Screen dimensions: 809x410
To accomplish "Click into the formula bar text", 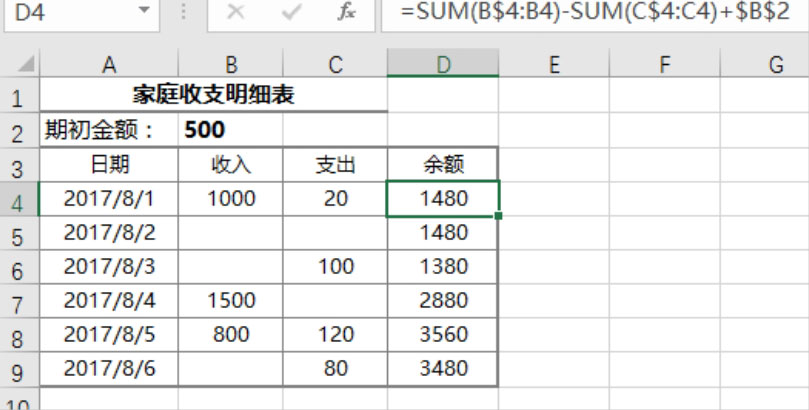I will tap(595, 11).
